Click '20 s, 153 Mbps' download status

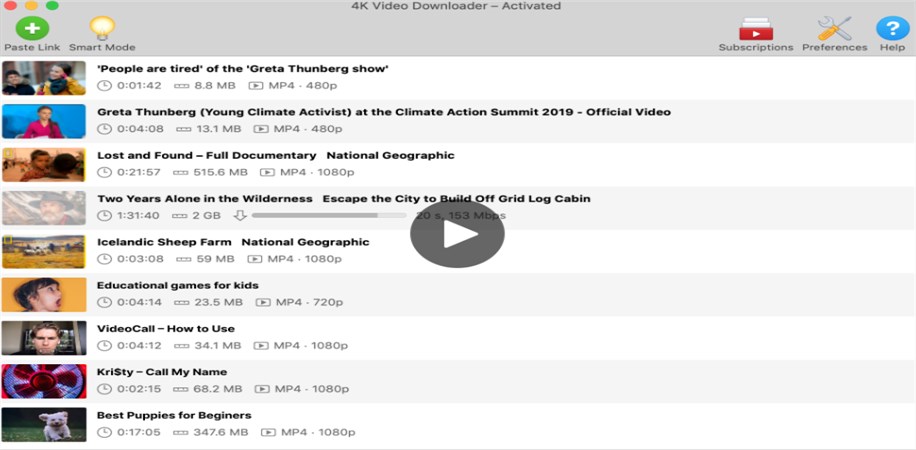pyautogui.click(x=461, y=216)
